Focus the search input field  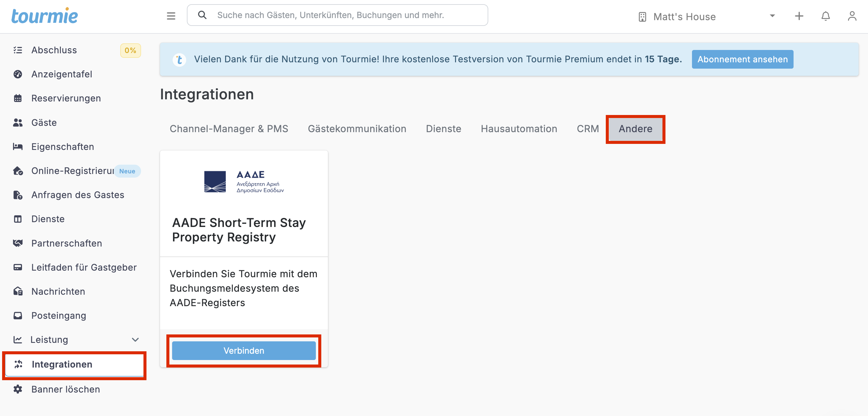(337, 15)
